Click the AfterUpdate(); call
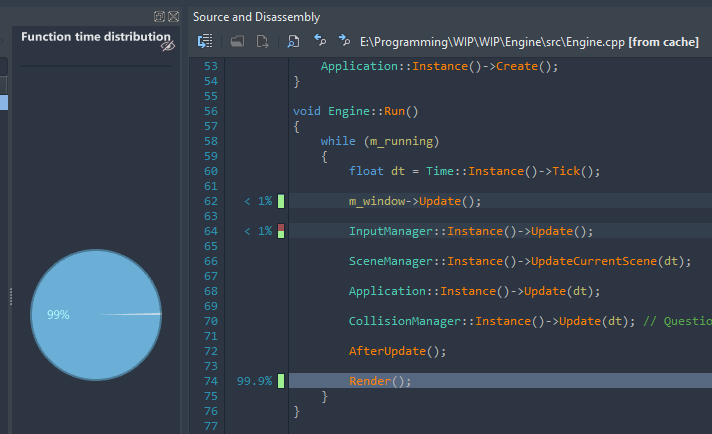 pos(397,351)
